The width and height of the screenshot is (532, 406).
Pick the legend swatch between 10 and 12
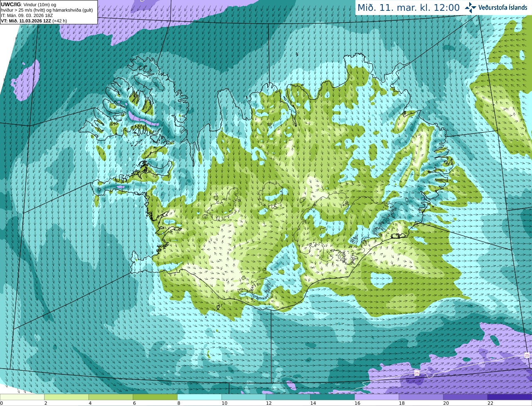pyautogui.click(x=244, y=397)
